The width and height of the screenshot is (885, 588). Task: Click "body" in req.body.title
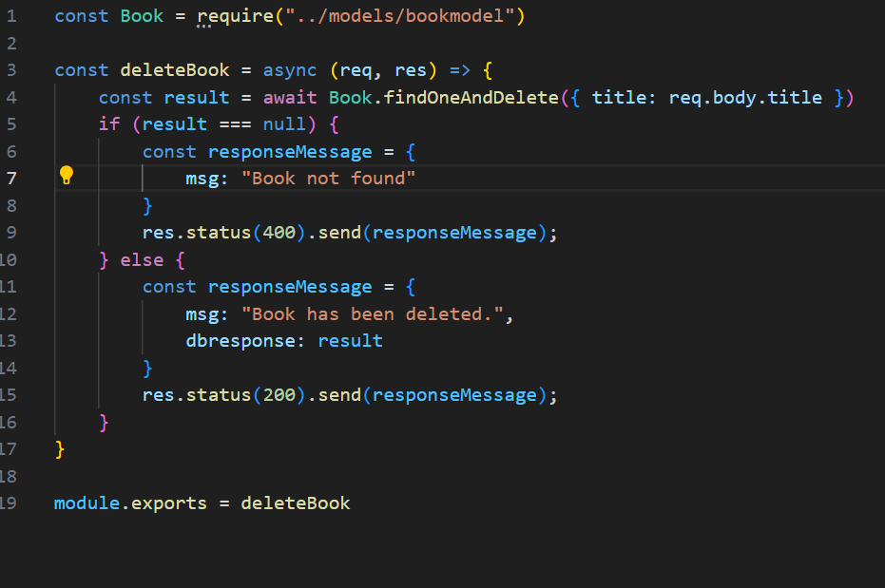click(x=734, y=97)
